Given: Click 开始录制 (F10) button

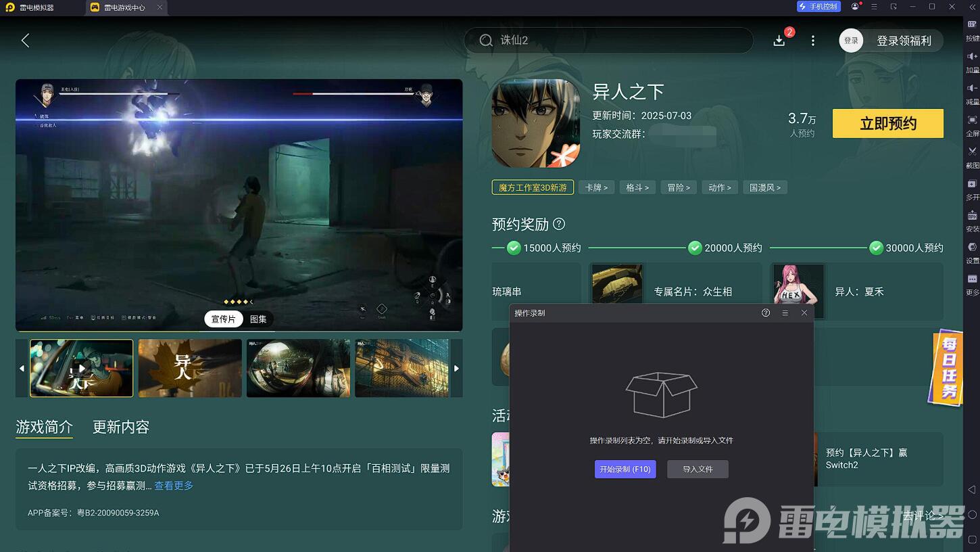Looking at the screenshot, I should point(625,469).
